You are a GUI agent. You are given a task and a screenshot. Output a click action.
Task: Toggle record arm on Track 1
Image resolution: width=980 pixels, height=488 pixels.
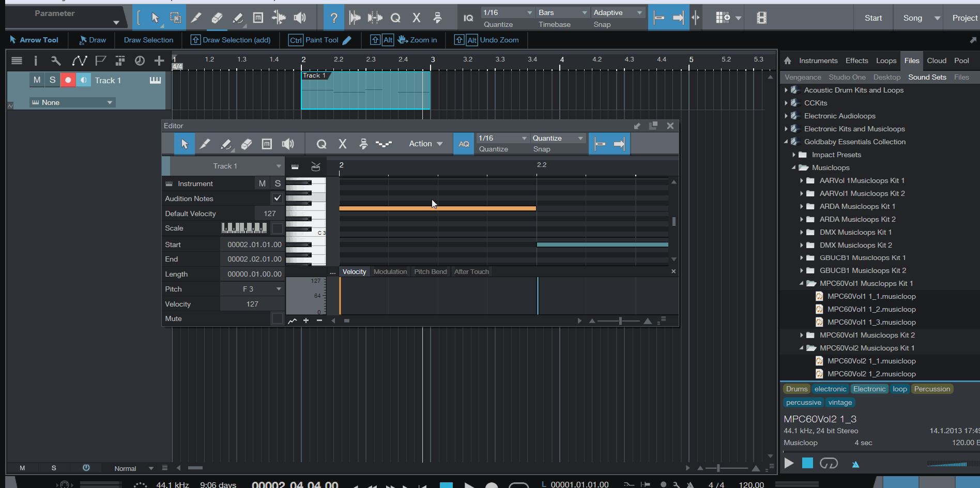[x=68, y=80]
